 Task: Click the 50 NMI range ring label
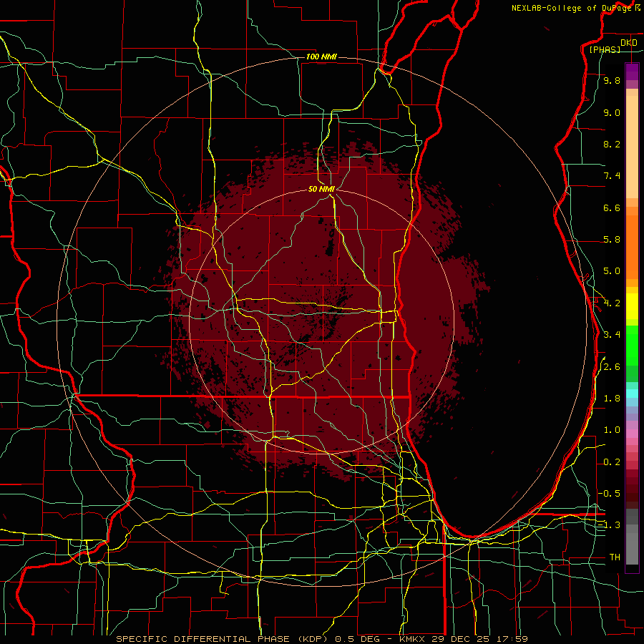[321, 189]
